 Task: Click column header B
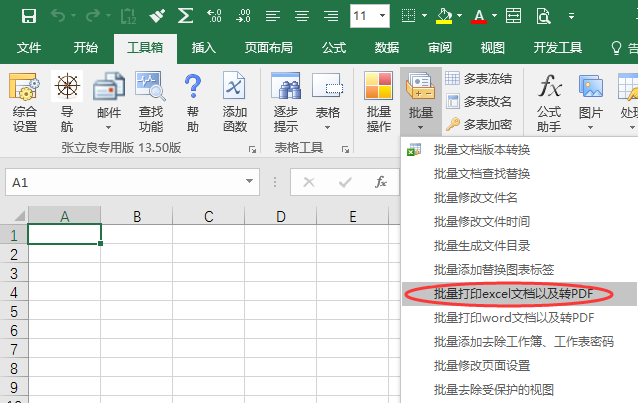(137, 216)
